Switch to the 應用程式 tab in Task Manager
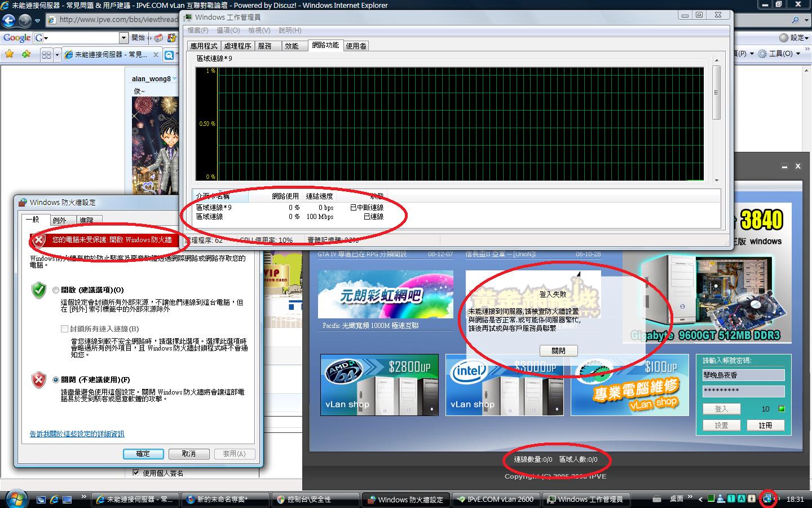The width and height of the screenshot is (812, 508). (204, 46)
